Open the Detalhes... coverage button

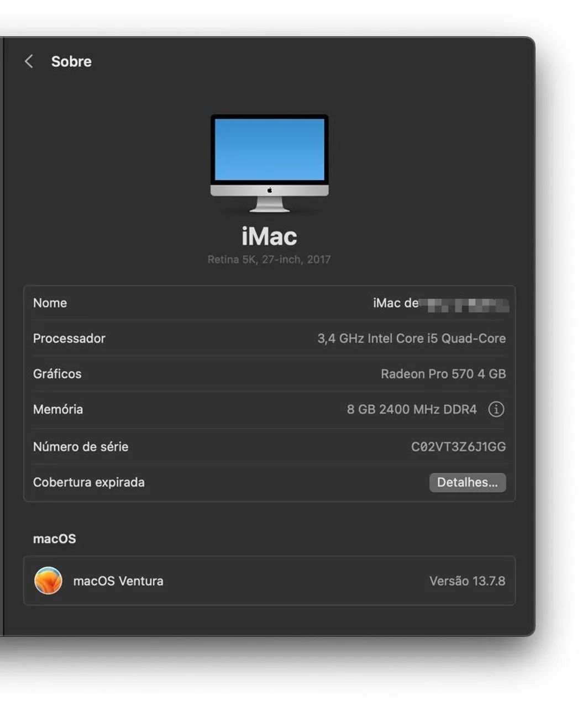(x=468, y=482)
